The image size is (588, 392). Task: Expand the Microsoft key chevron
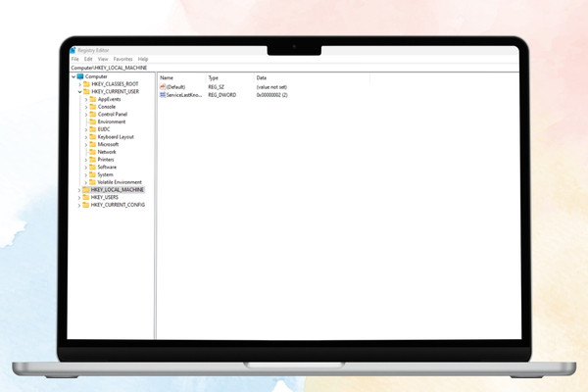pos(86,145)
